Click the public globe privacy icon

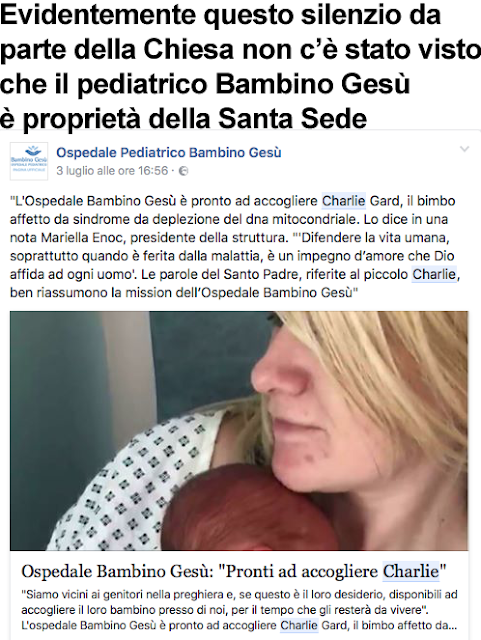coord(184,171)
